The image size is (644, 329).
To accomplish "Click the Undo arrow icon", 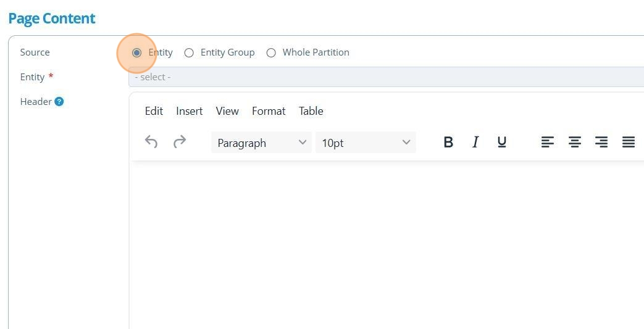I will point(151,143).
